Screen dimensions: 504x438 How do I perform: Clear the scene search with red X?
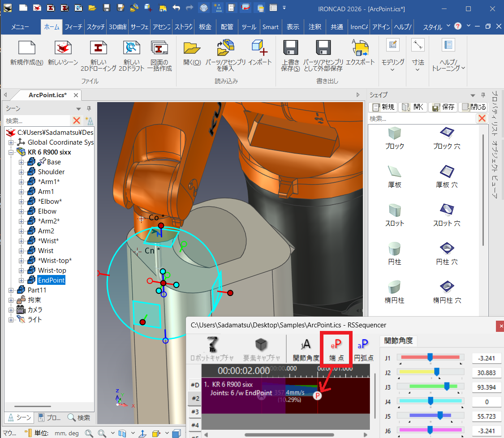[77, 120]
